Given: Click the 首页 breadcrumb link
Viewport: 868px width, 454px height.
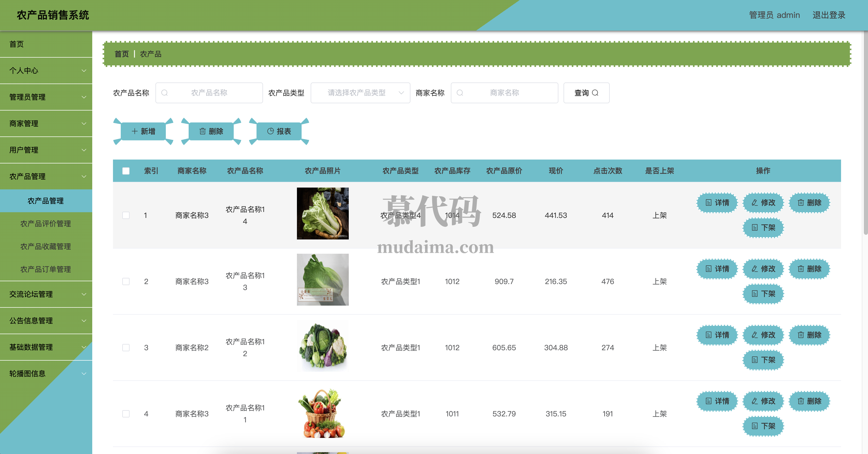Looking at the screenshot, I should pyautogui.click(x=121, y=54).
